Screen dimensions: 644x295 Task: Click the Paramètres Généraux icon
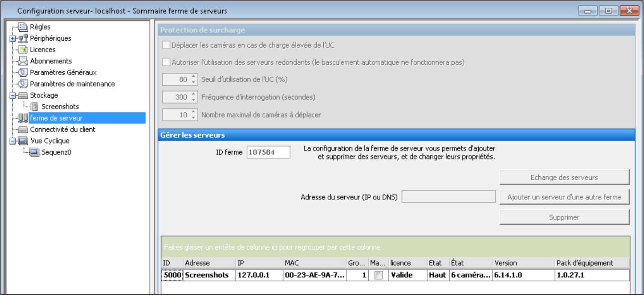click(x=23, y=72)
